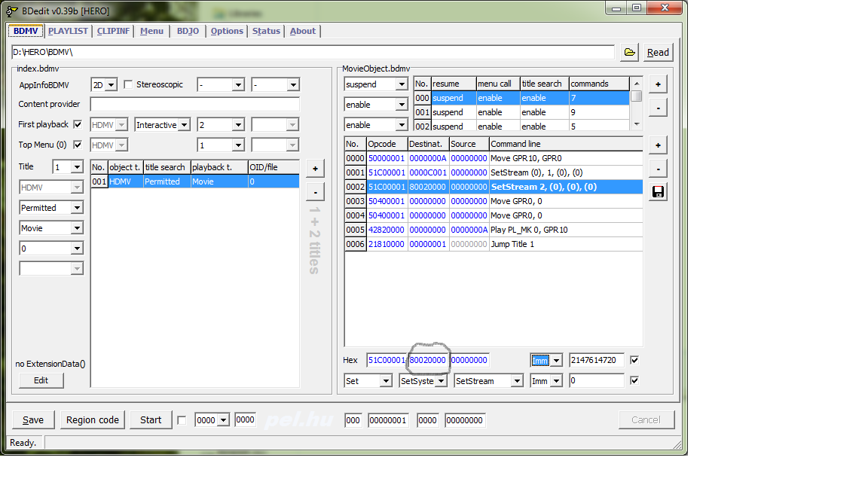Open the Region code button

click(x=93, y=420)
